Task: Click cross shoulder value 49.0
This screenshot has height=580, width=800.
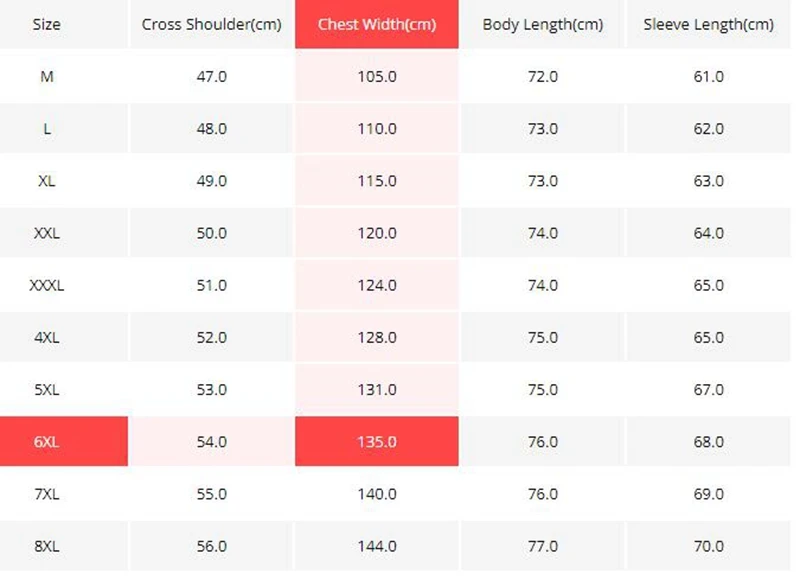Action: [x=211, y=181]
